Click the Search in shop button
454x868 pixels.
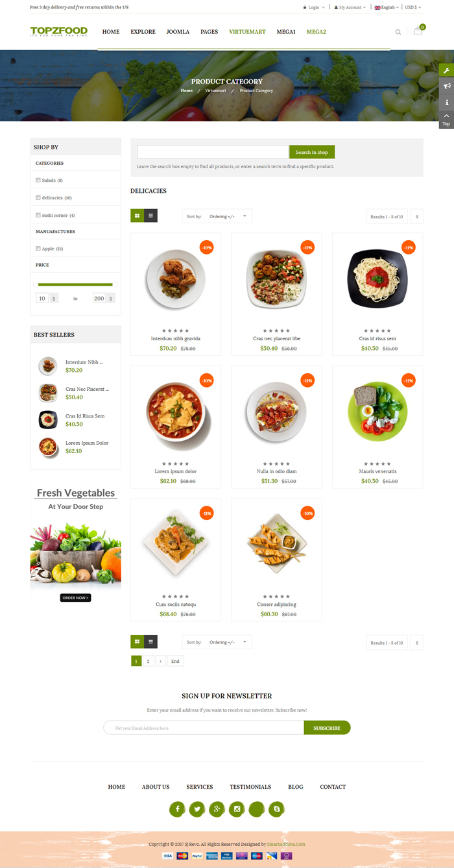click(x=312, y=152)
